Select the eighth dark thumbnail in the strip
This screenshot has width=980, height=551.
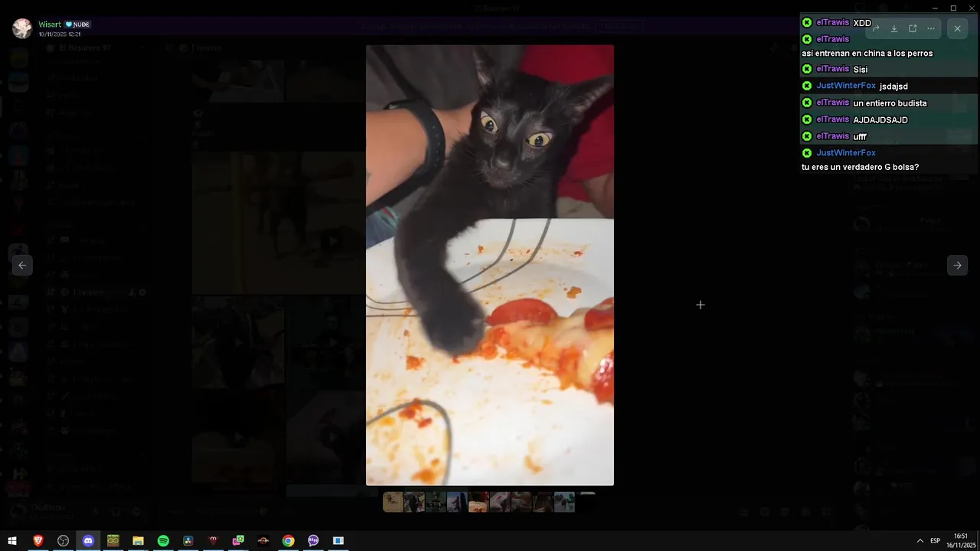[x=543, y=502]
